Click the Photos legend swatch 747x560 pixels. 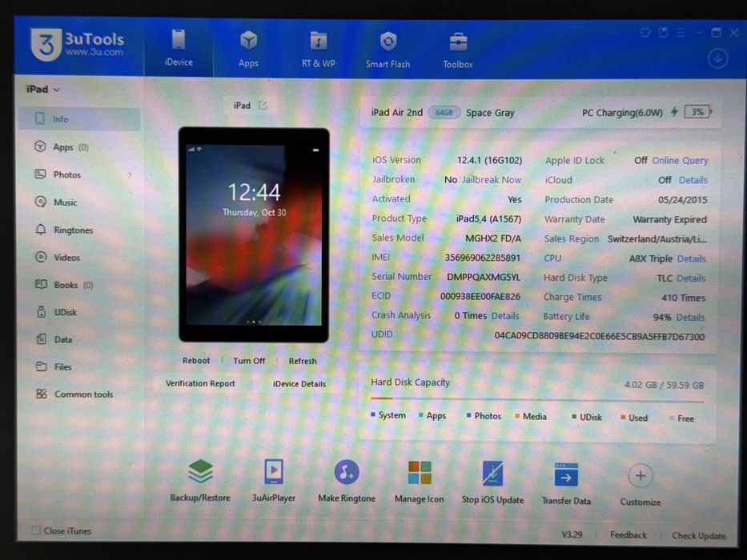click(469, 416)
